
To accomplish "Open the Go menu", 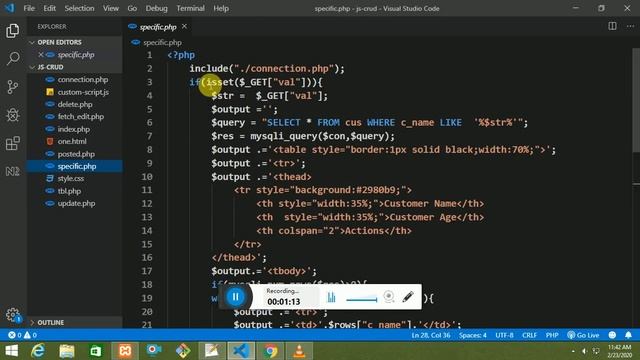I will (132, 8).
